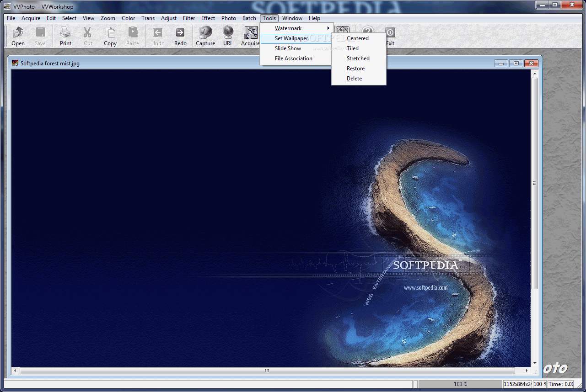Open the Edit menu

click(51, 18)
